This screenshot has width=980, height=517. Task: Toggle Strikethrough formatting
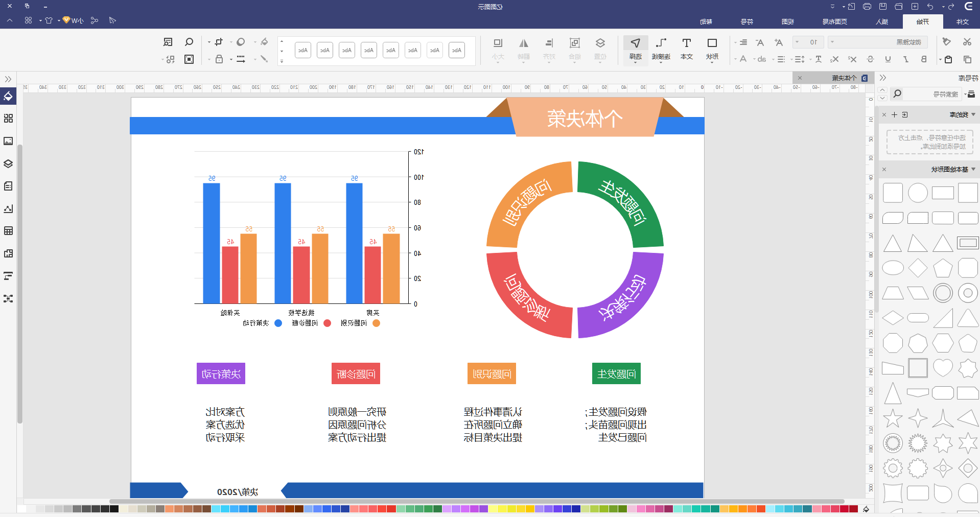[x=871, y=59]
